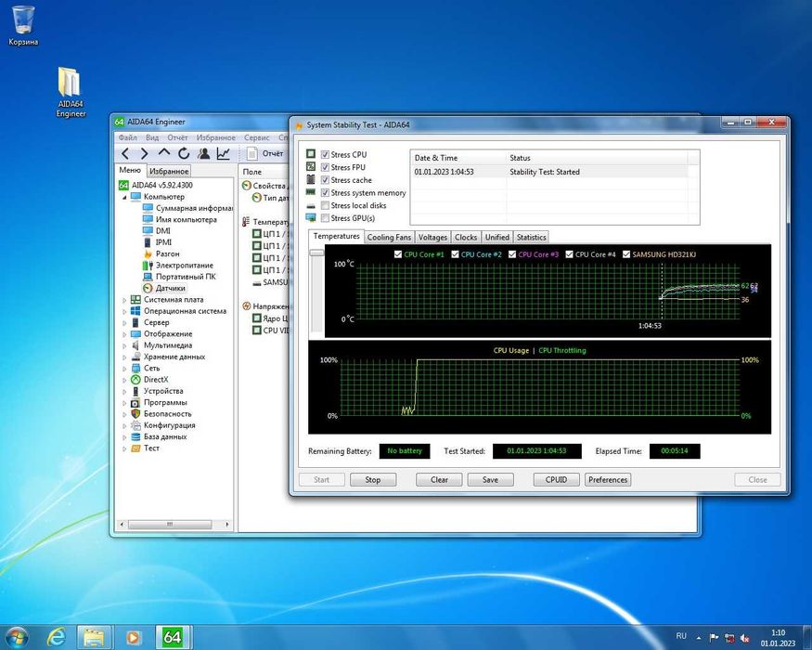The width and height of the screenshot is (812, 650).
Task: Go up one level with Up arrow icon
Action: tap(164, 153)
